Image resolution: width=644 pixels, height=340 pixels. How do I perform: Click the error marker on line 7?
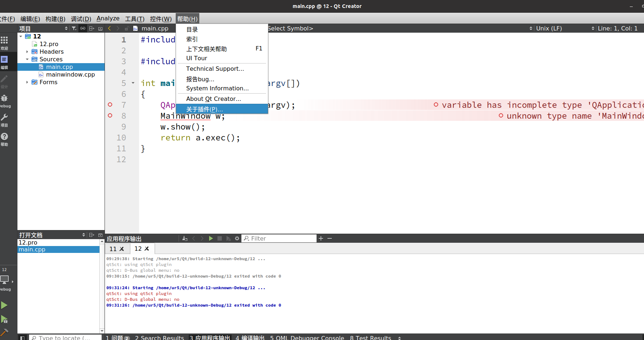(110, 105)
